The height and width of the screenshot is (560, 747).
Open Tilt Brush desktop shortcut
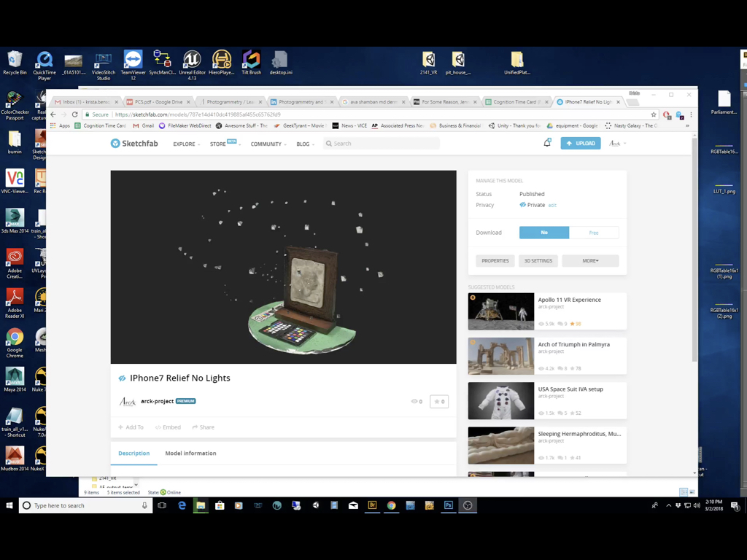pos(251,63)
